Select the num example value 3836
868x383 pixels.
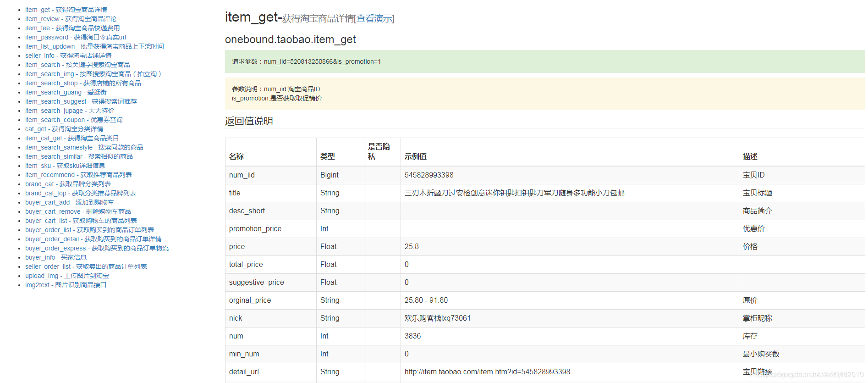click(x=412, y=336)
